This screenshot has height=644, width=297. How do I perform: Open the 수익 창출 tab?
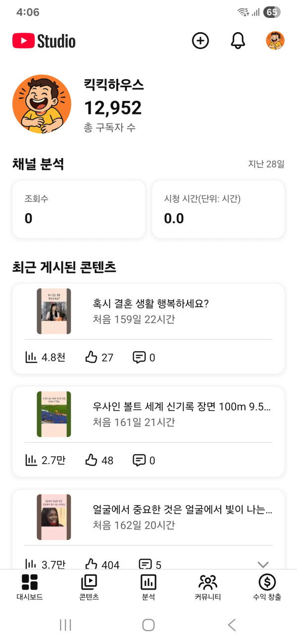tap(267, 587)
